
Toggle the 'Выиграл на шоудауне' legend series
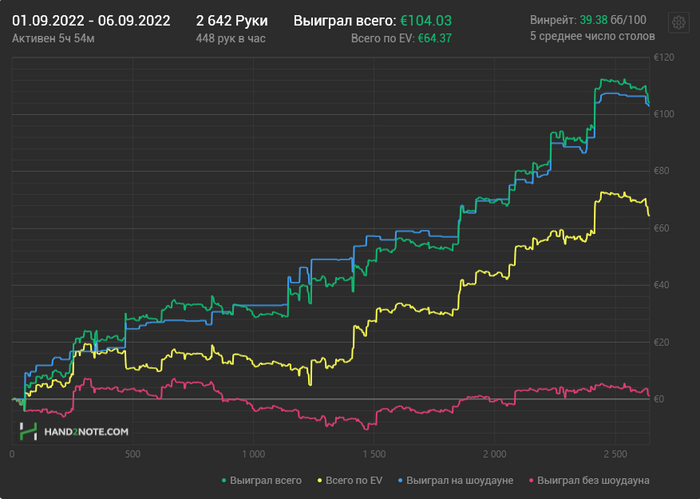[455, 481]
